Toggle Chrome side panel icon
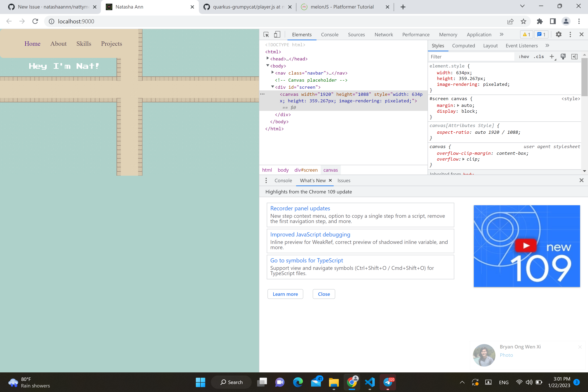Viewport: 588px width, 392px height. coord(553,21)
